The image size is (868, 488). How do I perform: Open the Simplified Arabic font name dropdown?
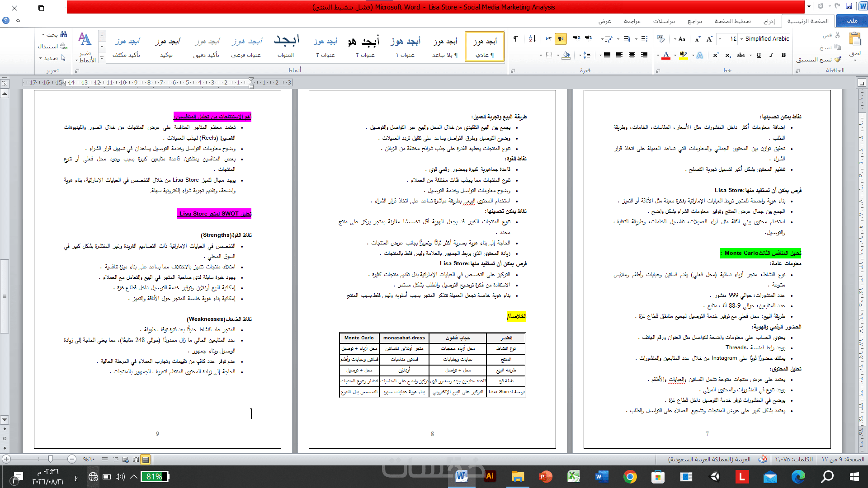(x=741, y=39)
